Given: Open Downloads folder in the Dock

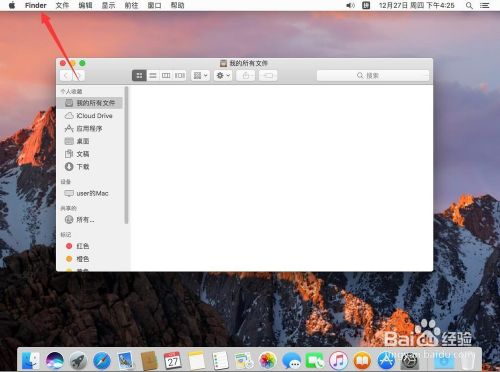Looking at the screenshot, I should coord(444,361).
